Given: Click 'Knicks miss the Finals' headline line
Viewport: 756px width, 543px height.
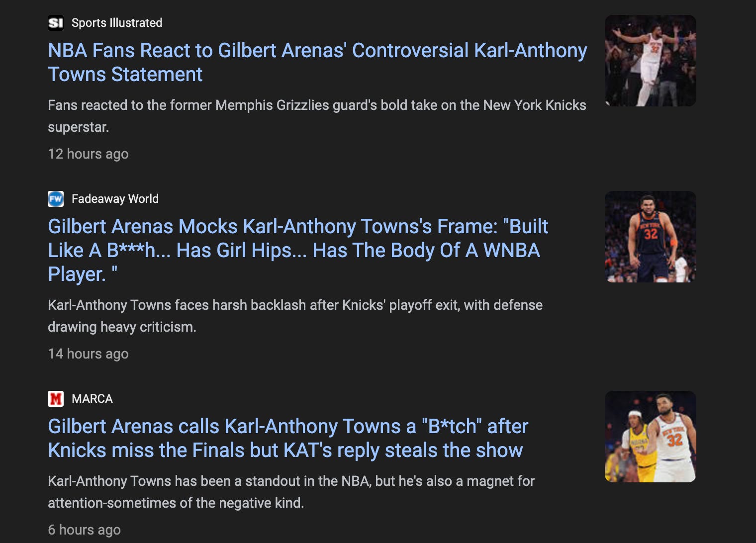Looking at the screenshot, I should [x=285, y=451].
